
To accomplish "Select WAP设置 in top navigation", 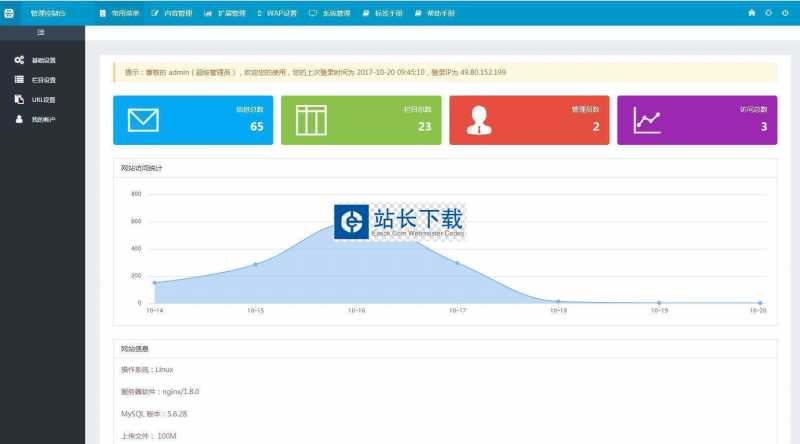I will tap(276, 13).
